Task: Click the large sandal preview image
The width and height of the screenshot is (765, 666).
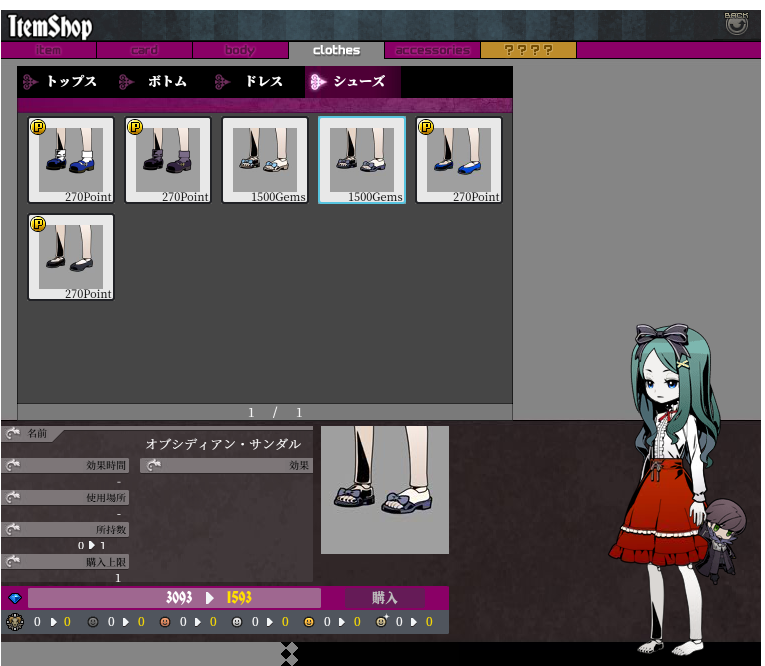Action: click(385, 489)
